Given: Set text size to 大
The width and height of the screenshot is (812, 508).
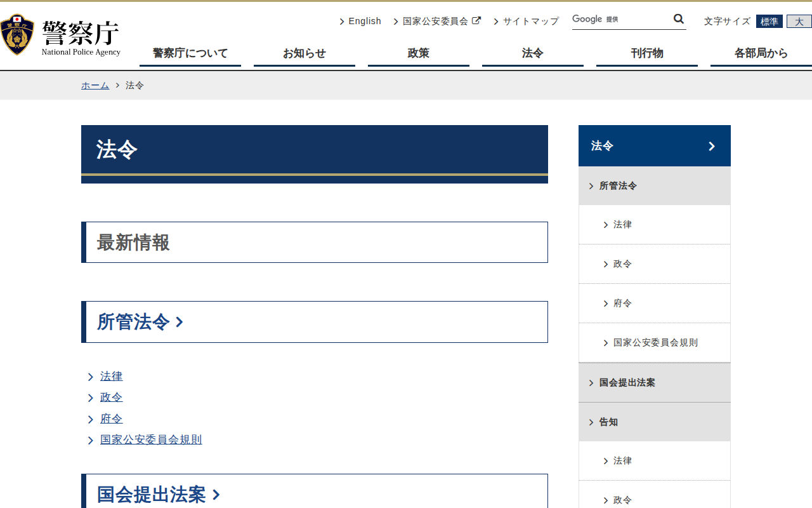Looking at the screenshot, I should (799, 22).
